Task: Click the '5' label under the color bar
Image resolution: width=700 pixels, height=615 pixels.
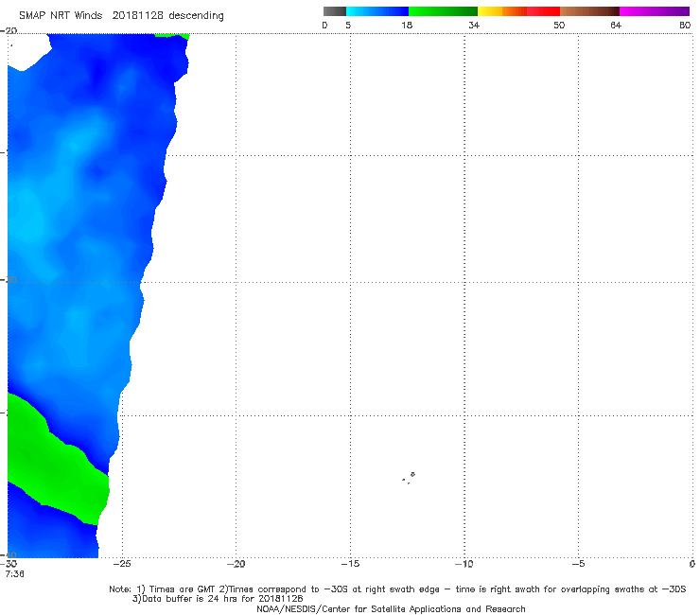Action: coord(348,25)
